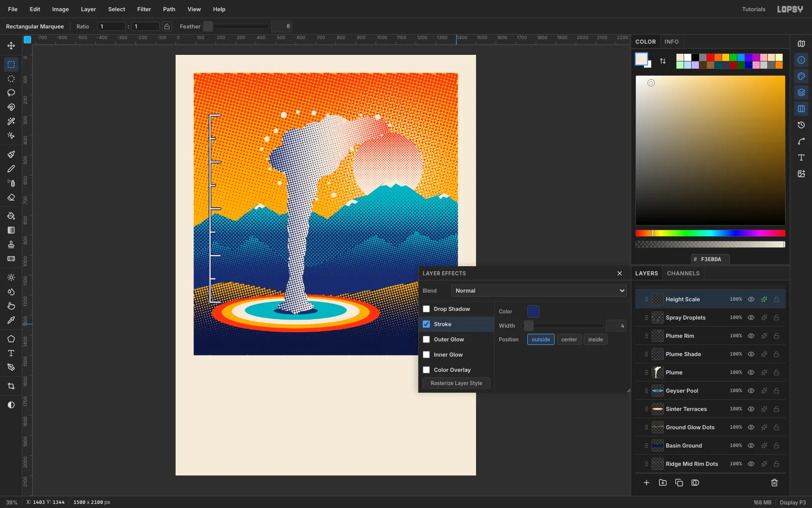Open the File menu

[13, 9]
